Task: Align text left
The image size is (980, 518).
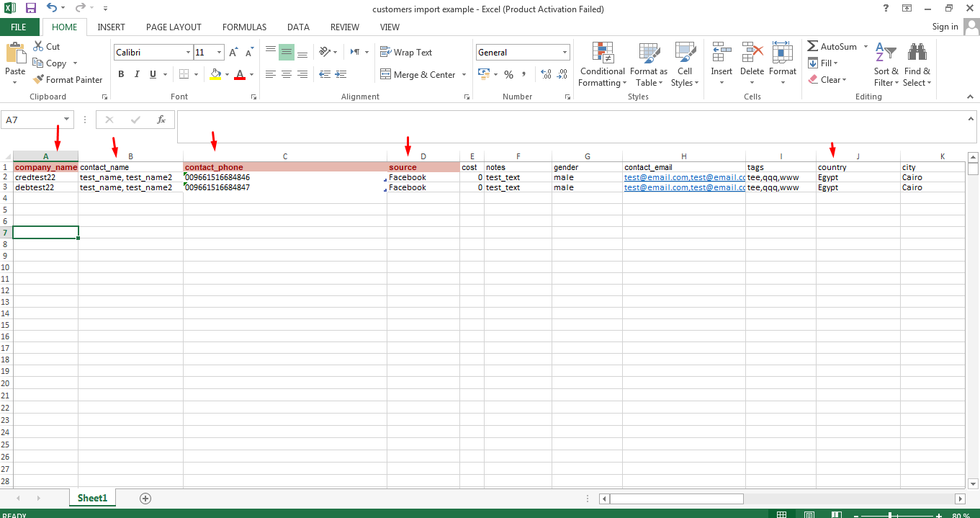Action: tap(271, 74)
